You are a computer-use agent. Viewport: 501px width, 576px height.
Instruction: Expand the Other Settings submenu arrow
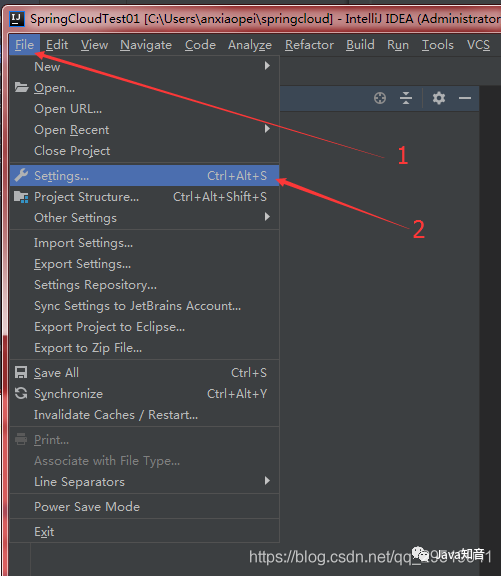(267, 217)
